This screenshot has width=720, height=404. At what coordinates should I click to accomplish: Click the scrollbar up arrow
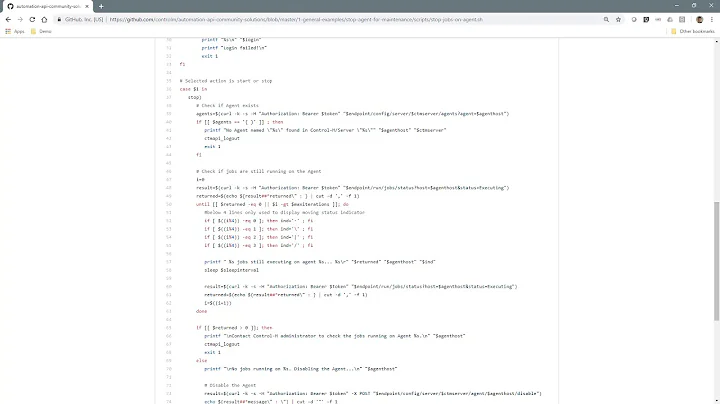pyautogui.click(x=716, y=41)
